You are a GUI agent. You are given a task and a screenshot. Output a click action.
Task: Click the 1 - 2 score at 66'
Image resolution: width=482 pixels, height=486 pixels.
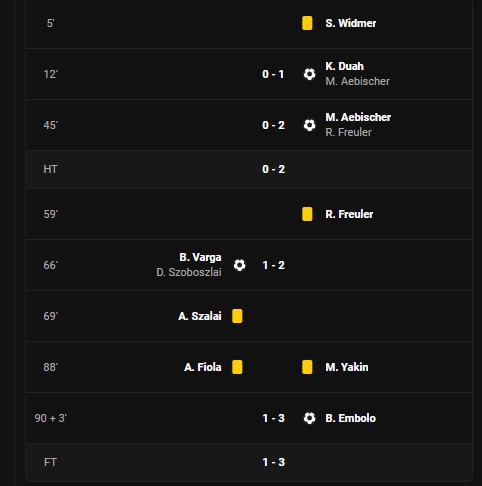(x=273, y=265)
